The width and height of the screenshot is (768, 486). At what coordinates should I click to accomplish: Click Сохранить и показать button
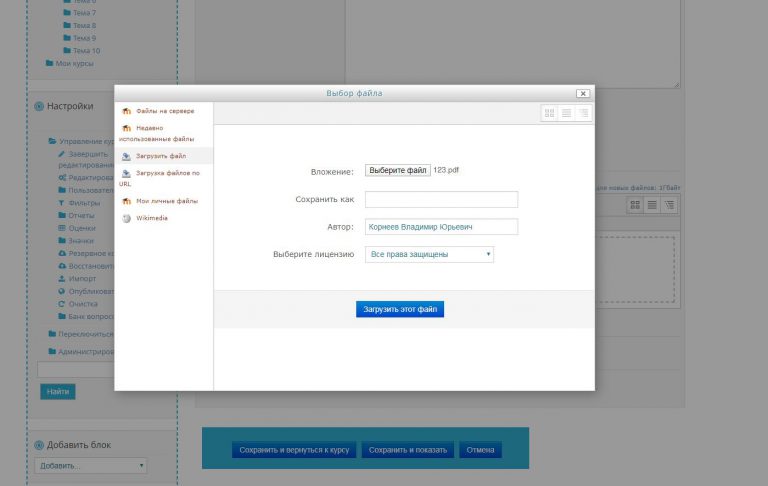[x=407, y=450]
